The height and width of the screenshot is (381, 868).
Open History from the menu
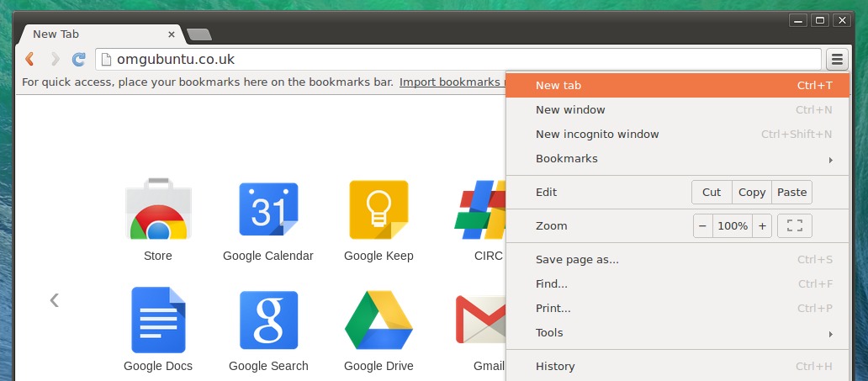pyautogui.click(x=678, y=366)
